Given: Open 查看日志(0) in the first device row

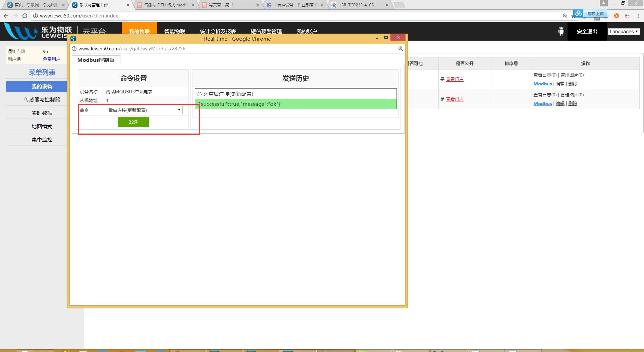Looking at the screenshot, I should point(545,75).
